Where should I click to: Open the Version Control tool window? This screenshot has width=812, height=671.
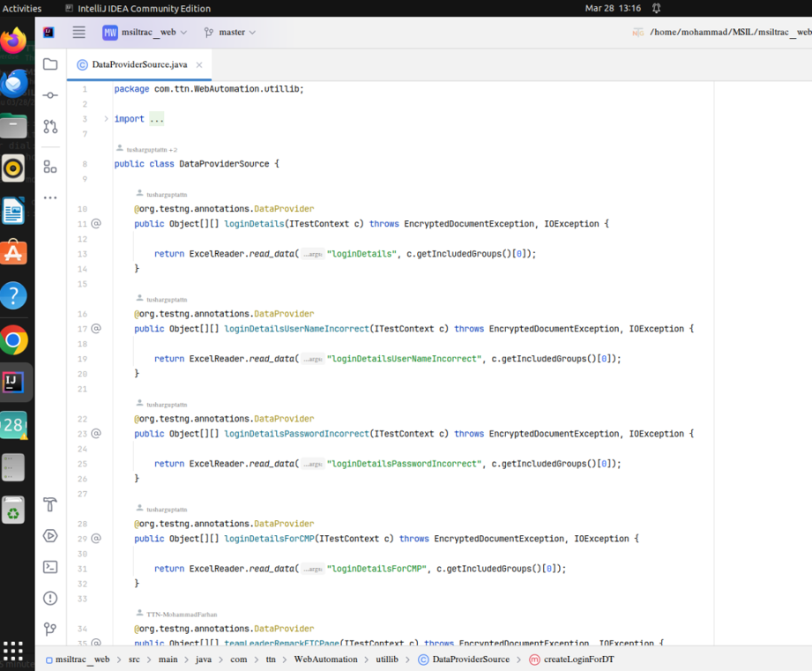click(50, 629)
